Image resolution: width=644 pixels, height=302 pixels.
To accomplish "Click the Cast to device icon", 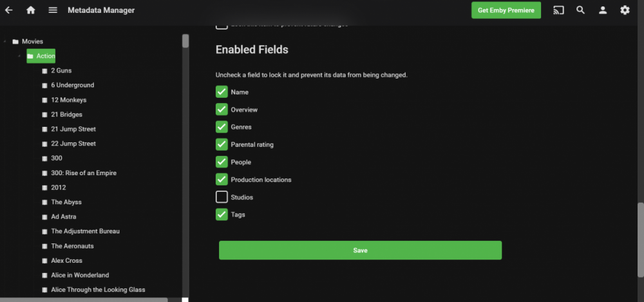I will click(x=558, y=10).
